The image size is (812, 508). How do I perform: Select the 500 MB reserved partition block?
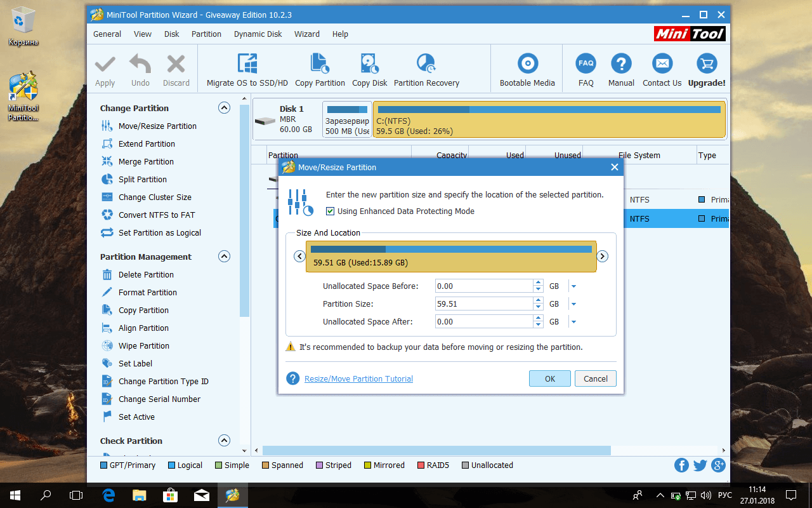pyautogui.click(x=346, y=119)
